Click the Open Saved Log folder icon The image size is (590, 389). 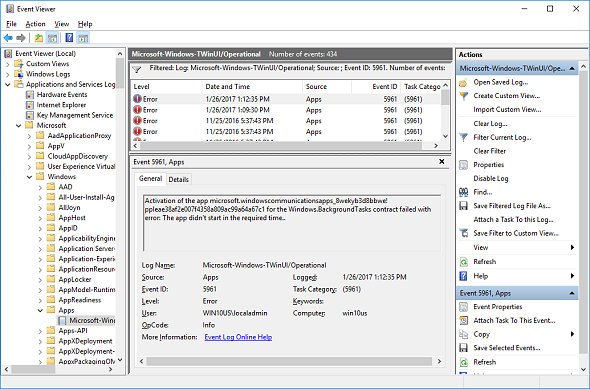(x=464, y=82)
